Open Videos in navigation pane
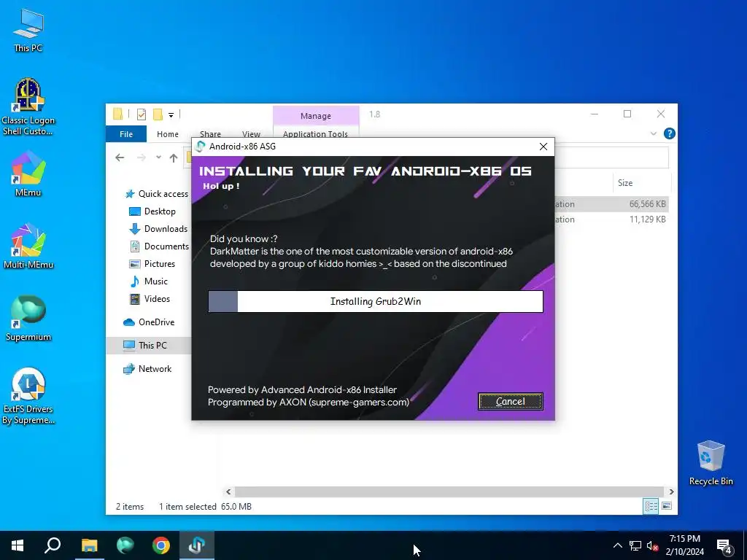Screen dimensions: 747x560 click(150, 299)
